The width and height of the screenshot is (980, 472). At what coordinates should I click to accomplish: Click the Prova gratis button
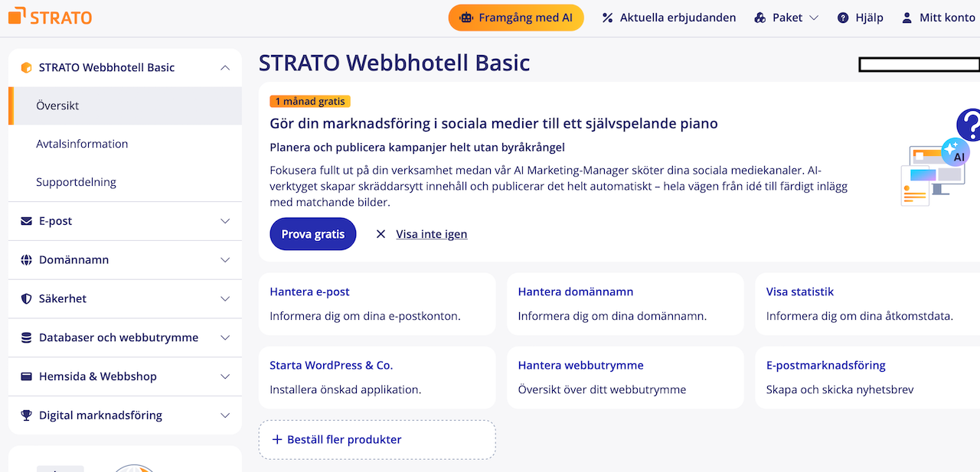tap(313, 234)
